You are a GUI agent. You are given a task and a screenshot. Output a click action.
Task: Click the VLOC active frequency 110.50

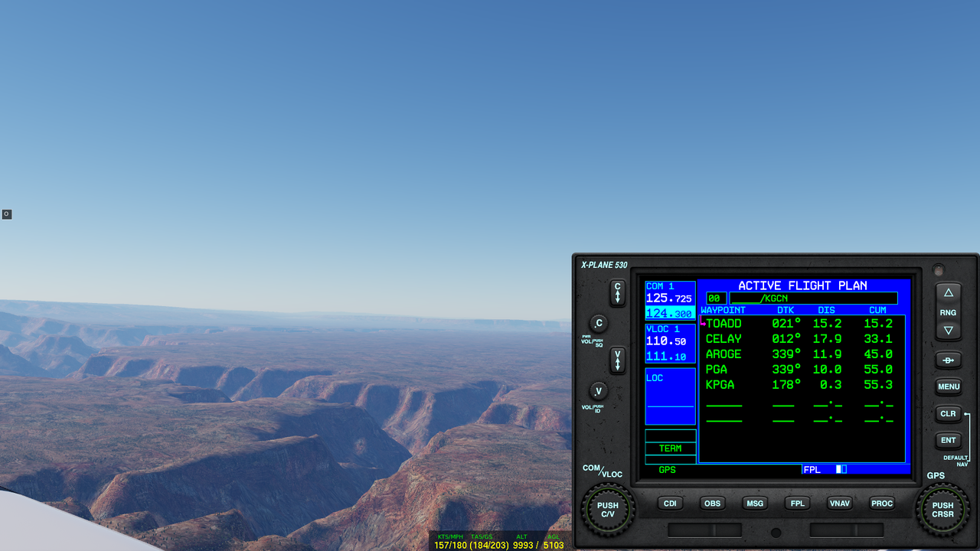666,341
